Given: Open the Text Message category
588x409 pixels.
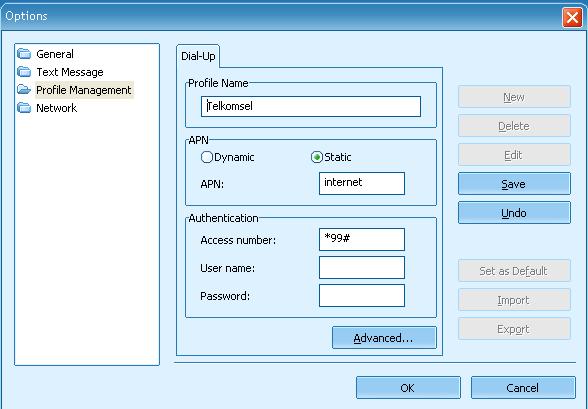Looking at the screenshot, I should tap(70, 72).
